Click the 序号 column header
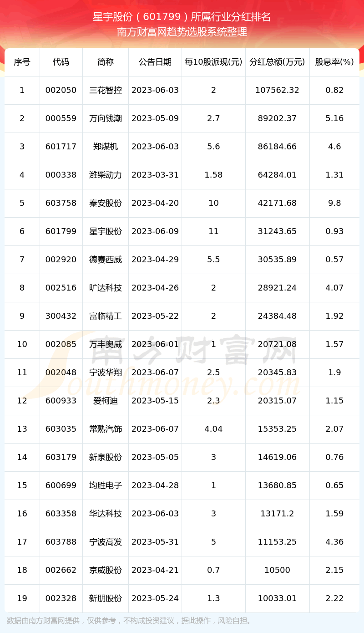 [22, 62]
